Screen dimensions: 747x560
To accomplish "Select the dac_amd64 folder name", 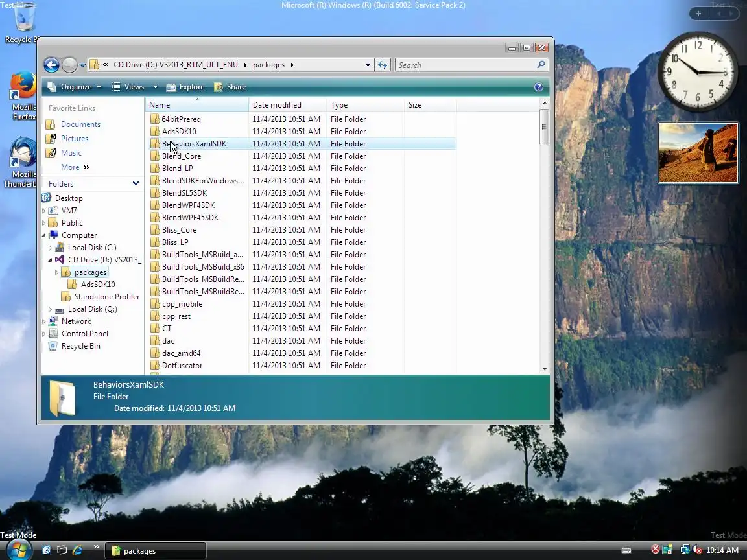I will (x=181, y=353).
